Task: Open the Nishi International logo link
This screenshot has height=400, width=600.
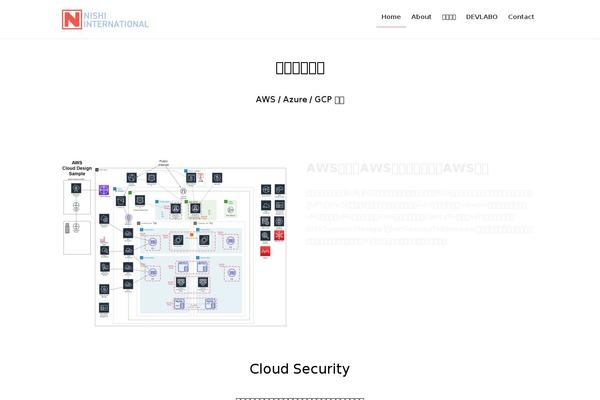Action: tap(105, 20)
